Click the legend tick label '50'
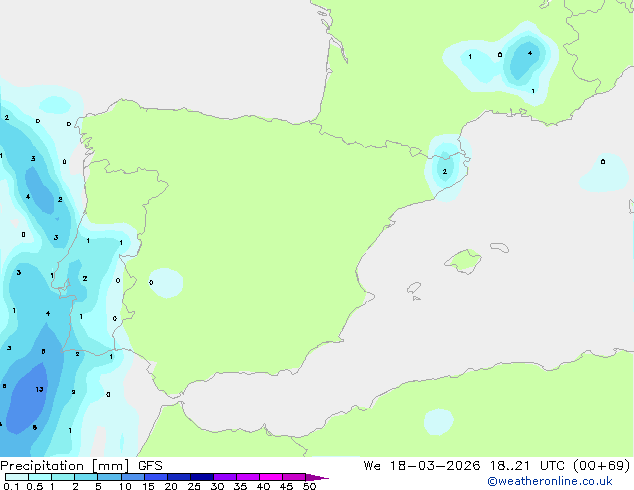The image size is (634, 490). [309, 486]
